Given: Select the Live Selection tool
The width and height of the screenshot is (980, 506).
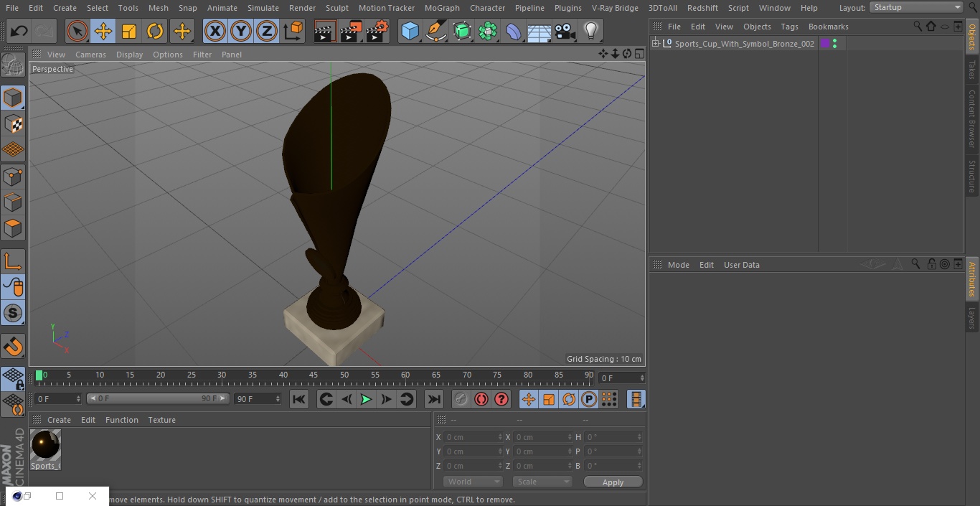Looking at the screenshot, I should coord(77,31).
